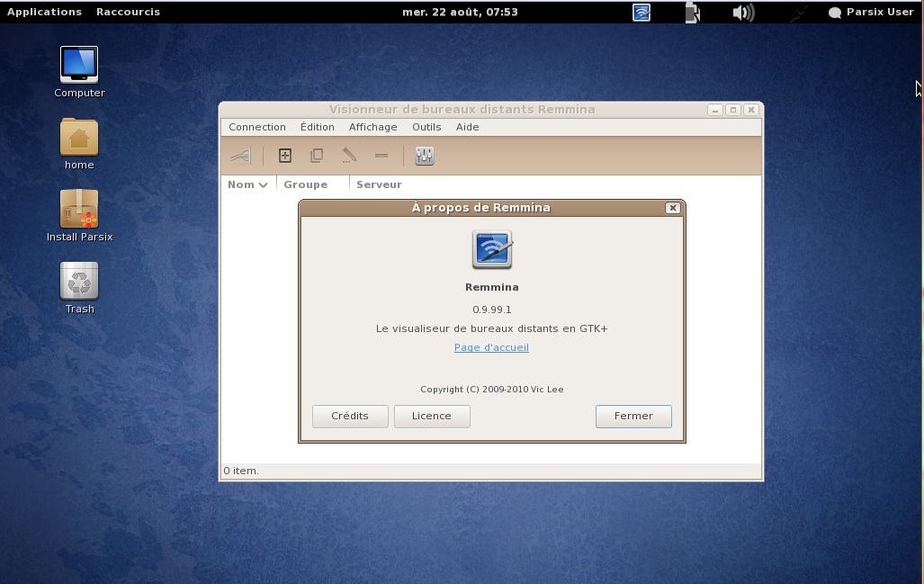Click the bold Remmina name in About dialog

coord(492,288)
